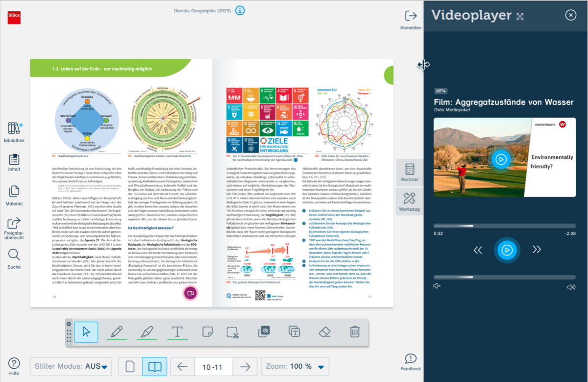588x382 pixels.
Task: Click the video title Film: Aggregatzustände von Wasser
Action: 504,102
